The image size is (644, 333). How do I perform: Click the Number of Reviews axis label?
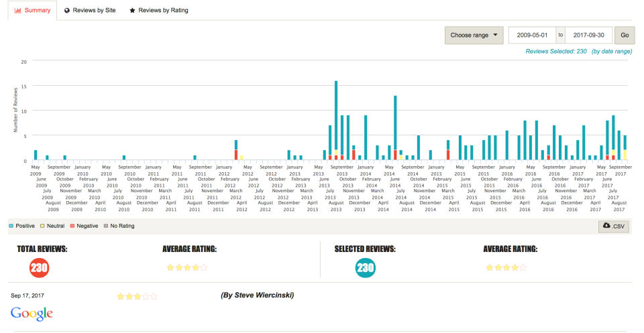click(15, 110)
